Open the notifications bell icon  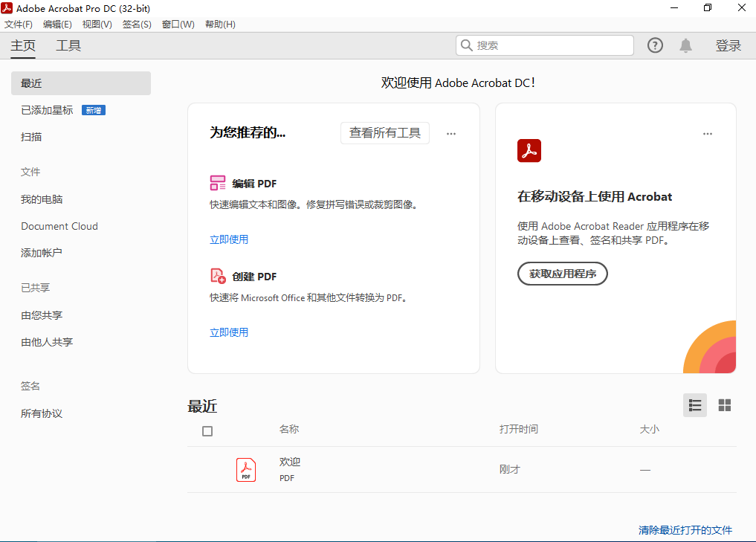click(685, 45)
